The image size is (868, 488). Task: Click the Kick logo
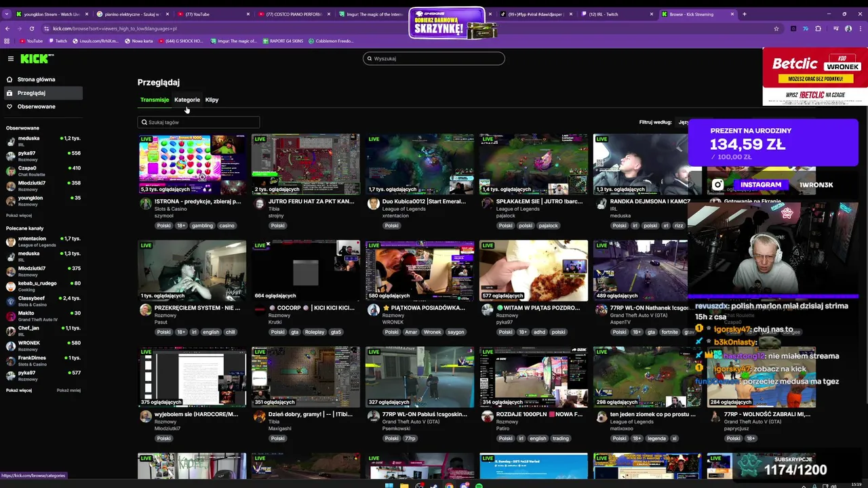click(37, 58)
